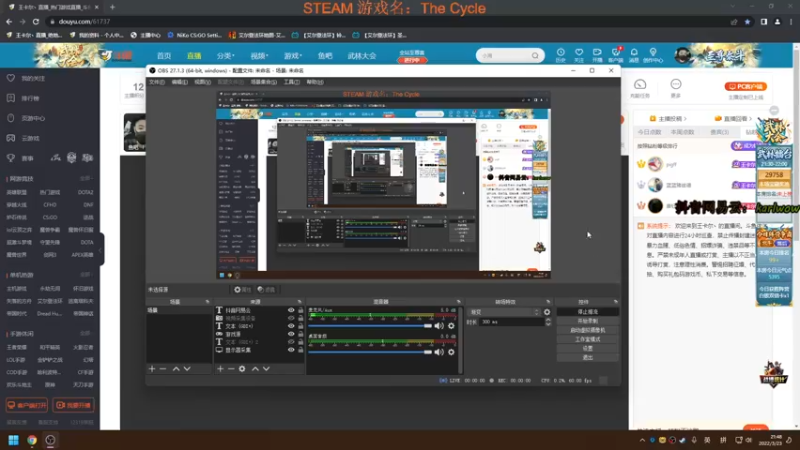Open Douyu messages bell icon
800x450 pixels.
pos(634,52)
